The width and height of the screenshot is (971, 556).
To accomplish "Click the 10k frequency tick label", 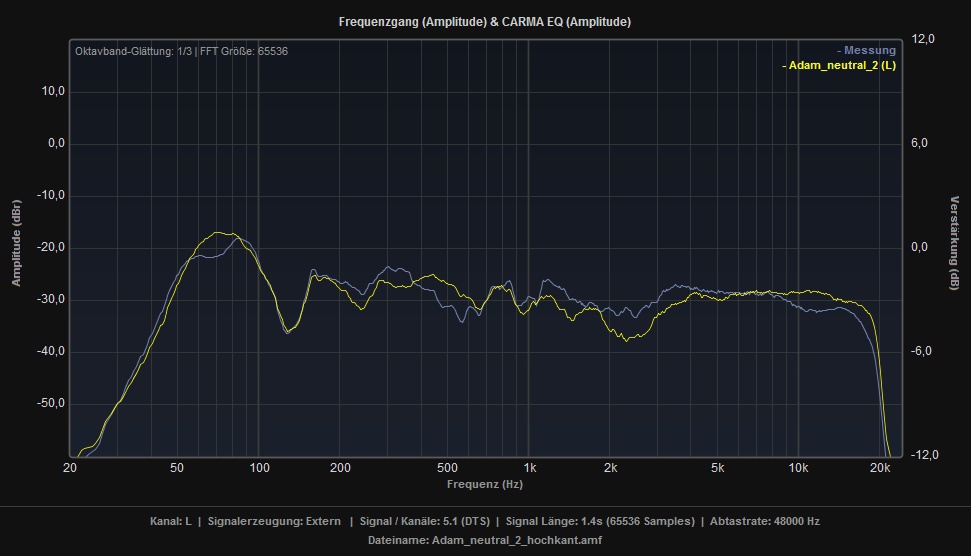I will tap(798, 467).
